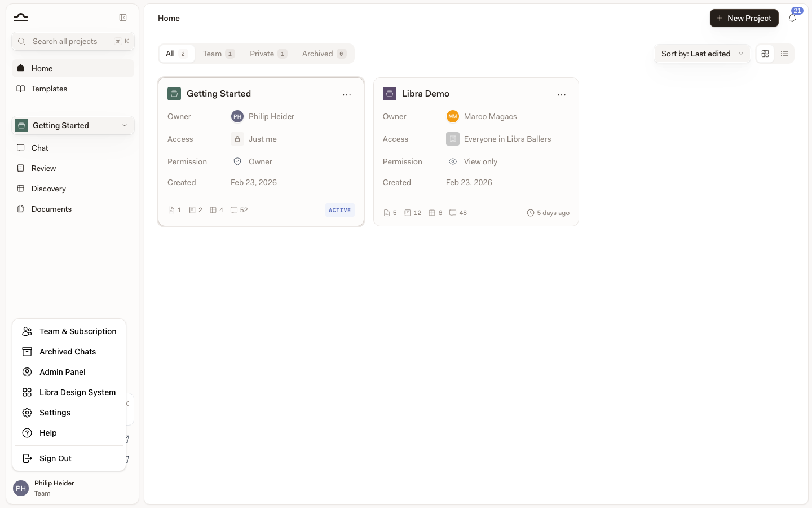Select the Archived tab

324,54
